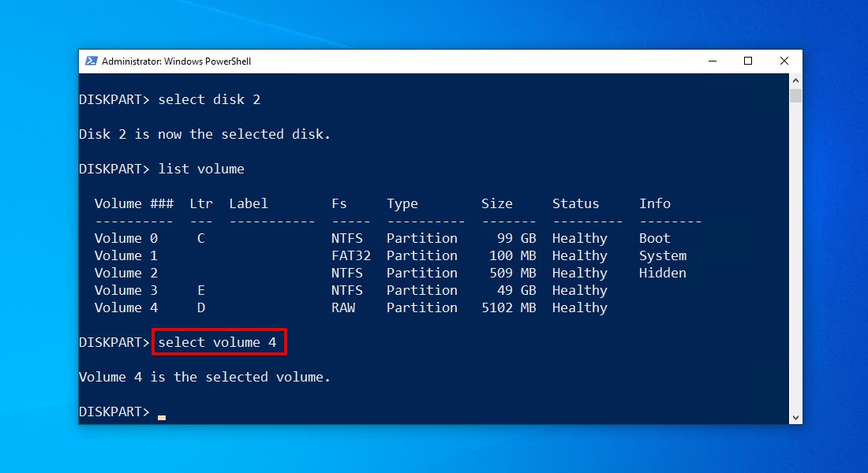Click the 'Volume 4 is the selected volume' message

205,378
